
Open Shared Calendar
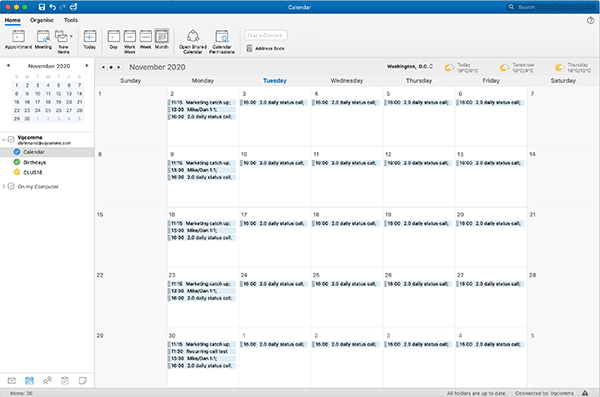[x=193, y=41]
